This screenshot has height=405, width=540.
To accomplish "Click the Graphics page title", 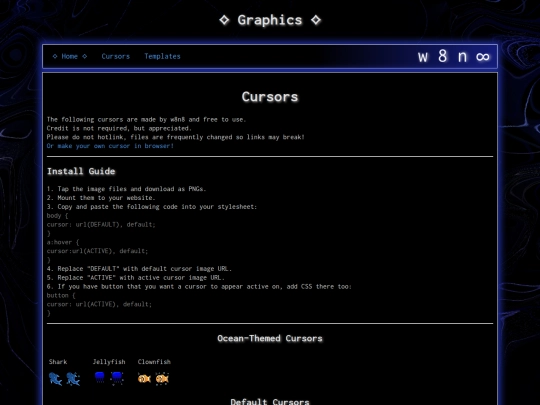I will point(270,20).
